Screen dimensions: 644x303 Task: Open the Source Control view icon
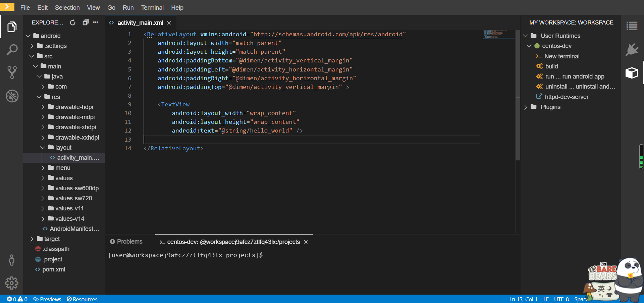click(12, 72)
